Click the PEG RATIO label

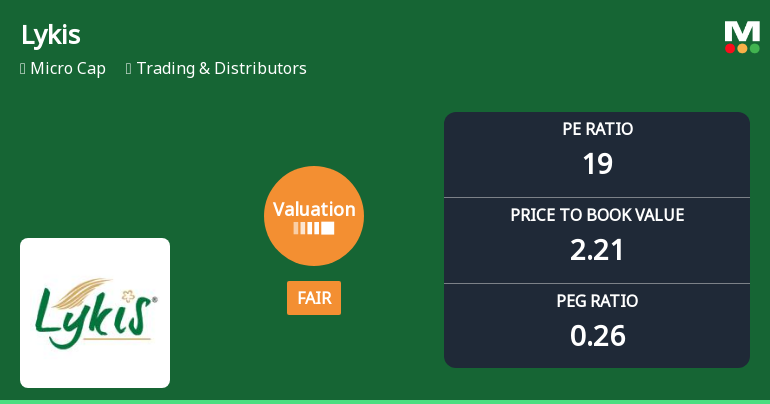tap(597, 301)
